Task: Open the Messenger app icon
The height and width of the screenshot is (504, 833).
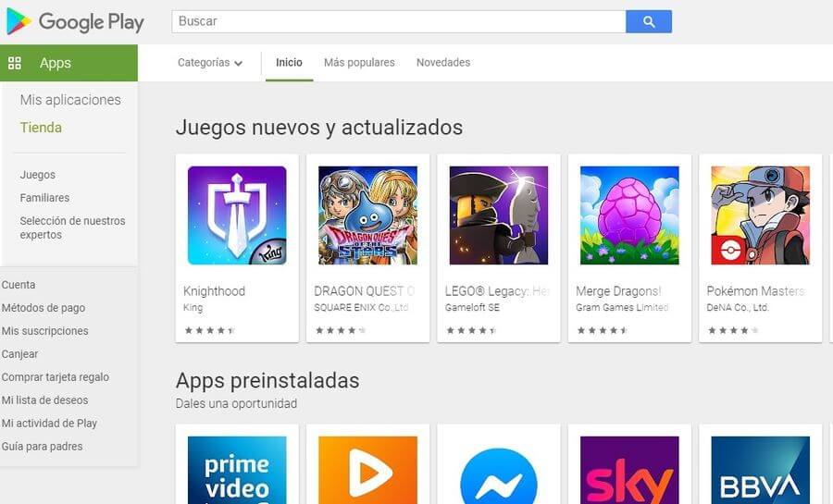Action: click(498, 470)
